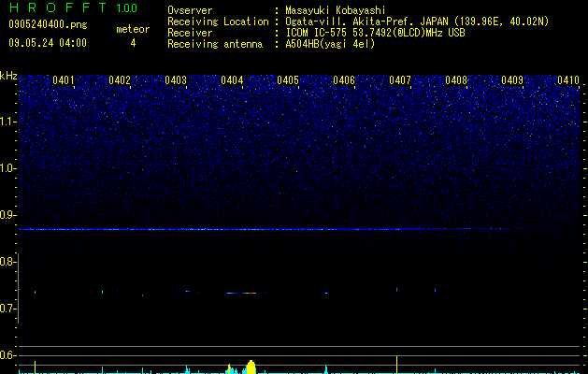Select the 0905240400.png filename text

48,24
